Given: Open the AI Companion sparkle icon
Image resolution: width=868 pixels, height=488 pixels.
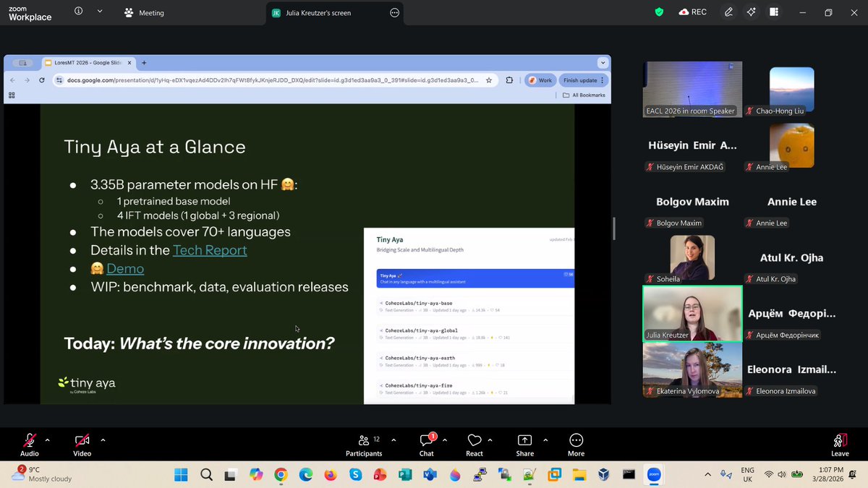Looking at the screenshot, I should 752,12.
